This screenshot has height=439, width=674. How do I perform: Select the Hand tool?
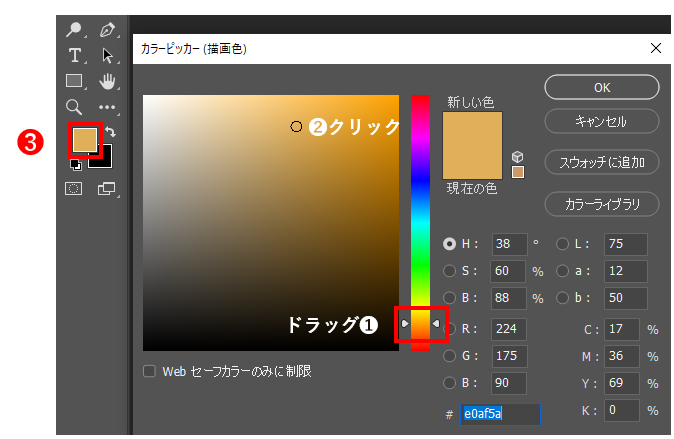pos(107,81)
